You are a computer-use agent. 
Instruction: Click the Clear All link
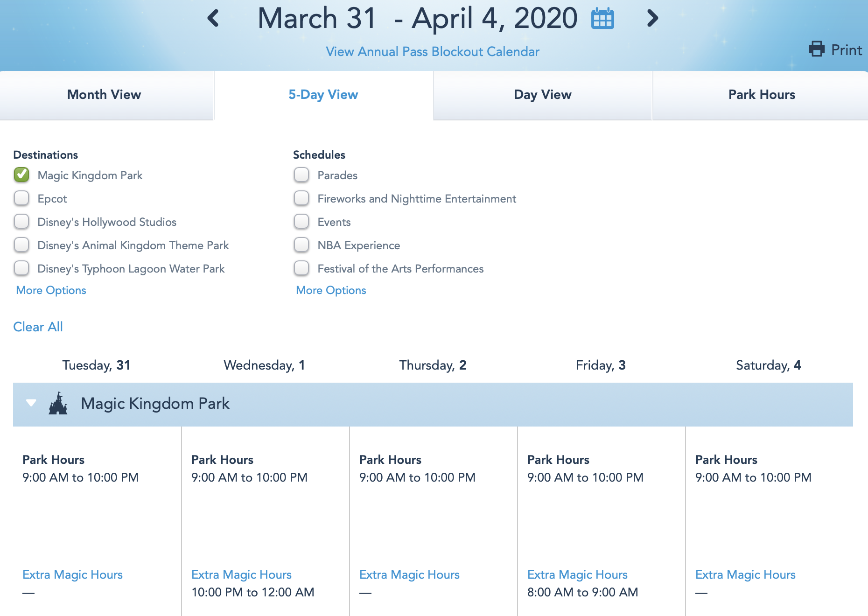38,327
